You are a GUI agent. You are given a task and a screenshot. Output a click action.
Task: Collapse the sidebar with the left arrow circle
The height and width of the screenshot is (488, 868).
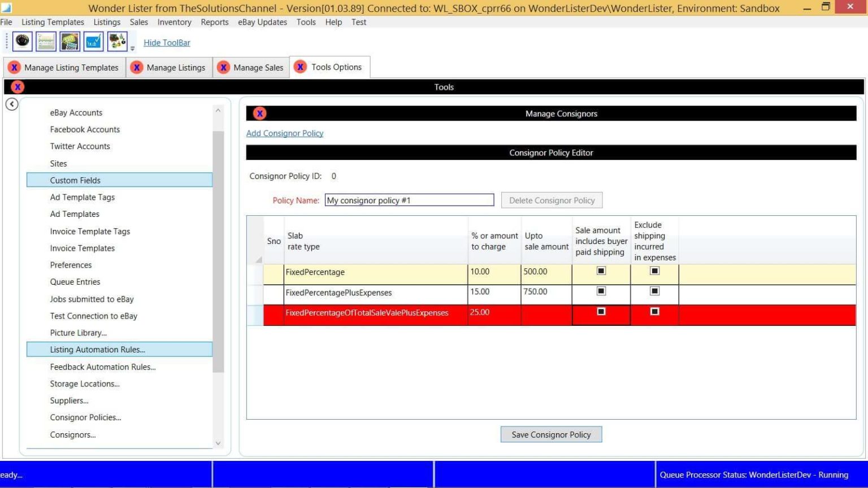(12, 104)
